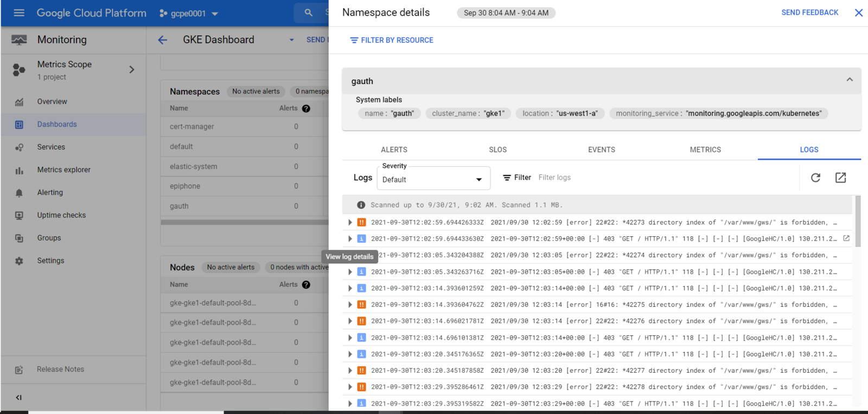Click the No active alerts Nodes chip
Screen dimensions: 868x414
[x=231, y=267]
